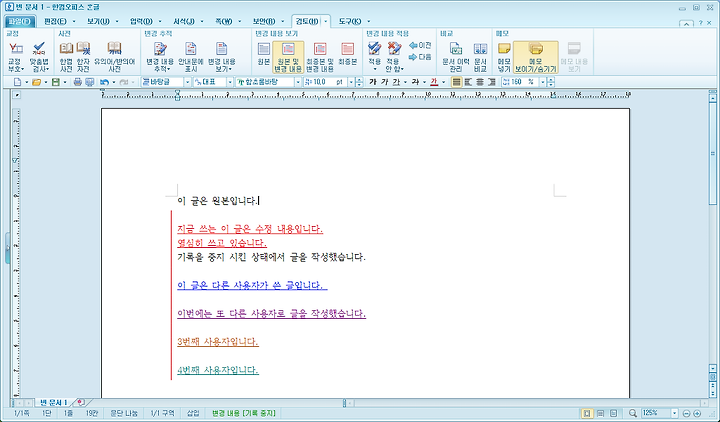Click the strikethrough 가 icon
The width and height of the screenshot is (720, 422).
(416, 82)
